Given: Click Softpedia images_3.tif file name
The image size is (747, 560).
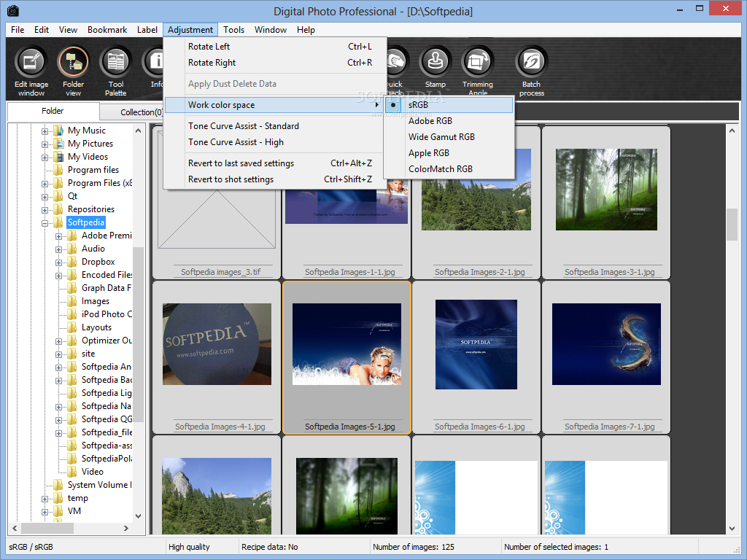Looking at the screenshot, I should coord(220,272).
